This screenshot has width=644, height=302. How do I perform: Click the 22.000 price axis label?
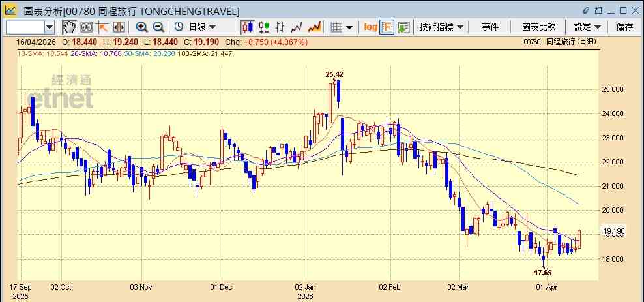click(612, 162)
